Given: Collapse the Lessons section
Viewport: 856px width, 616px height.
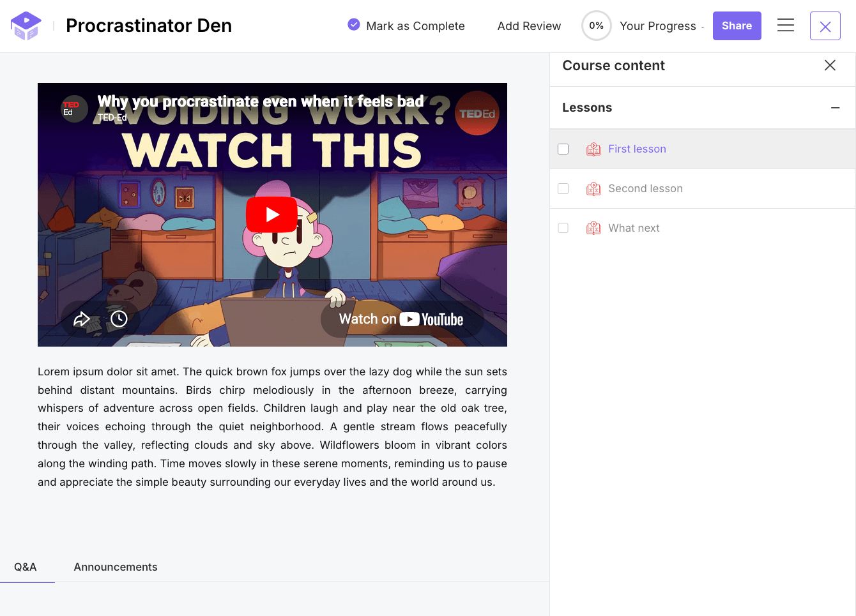Looking at the screenshot, I should (835, 108).
